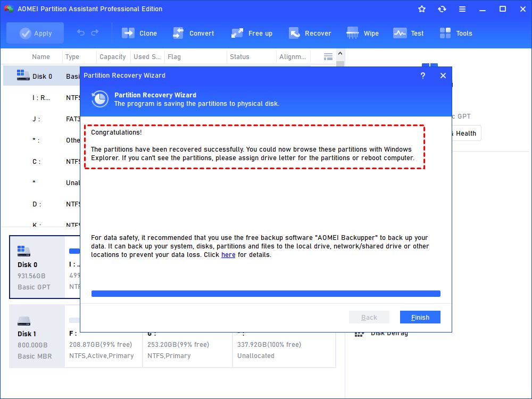
Task: Click the Disk 0 drive icon in list
Action: point(23,75)
